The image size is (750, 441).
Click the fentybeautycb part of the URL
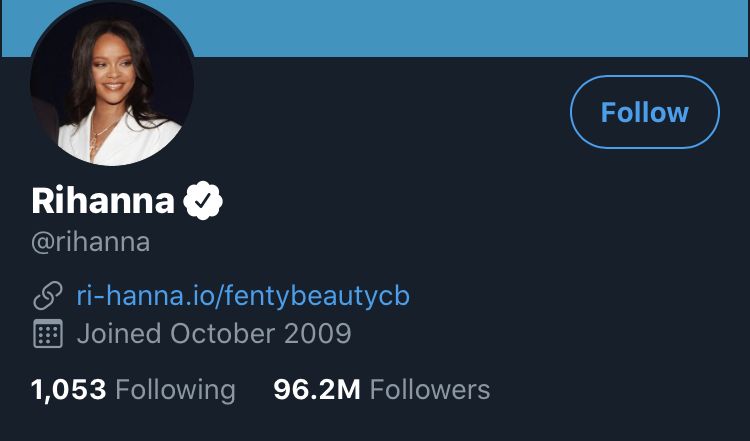click(317, 296)
